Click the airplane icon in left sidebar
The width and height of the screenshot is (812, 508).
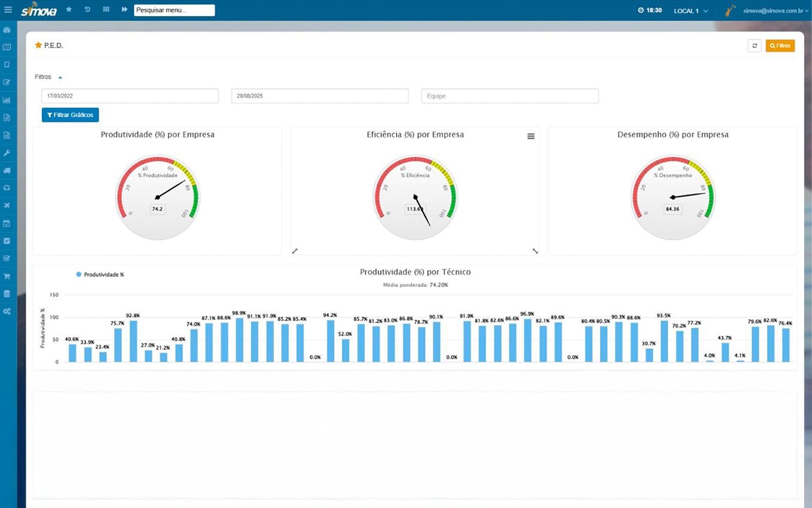[7, 206]
